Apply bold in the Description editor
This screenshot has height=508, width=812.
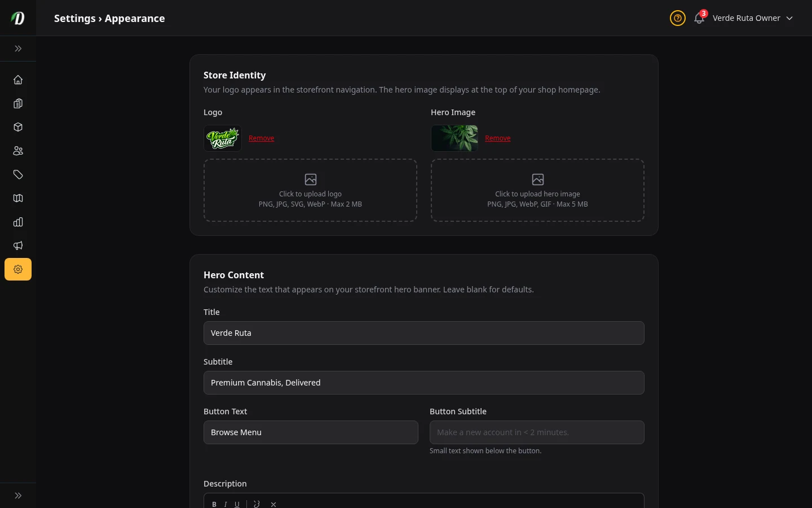214,504
